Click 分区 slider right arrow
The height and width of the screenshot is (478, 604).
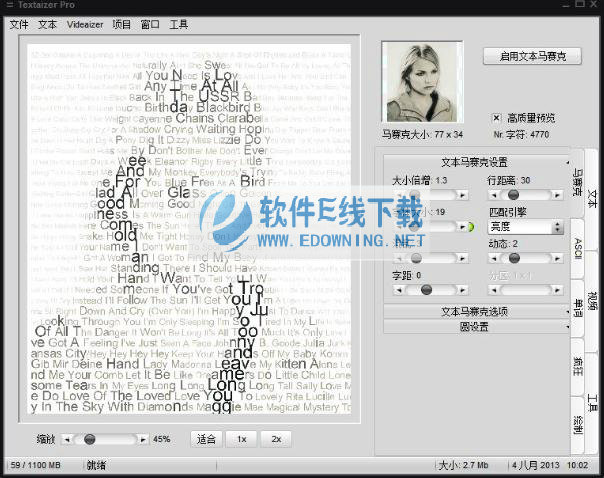pos(557,290)
